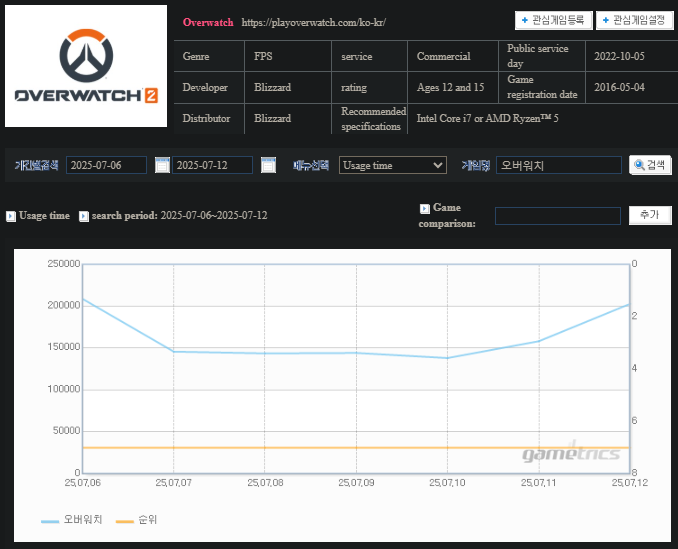The image size is (678, 549).
Task: Click the arrow icon beside Usage time
Action: (11, 216)
